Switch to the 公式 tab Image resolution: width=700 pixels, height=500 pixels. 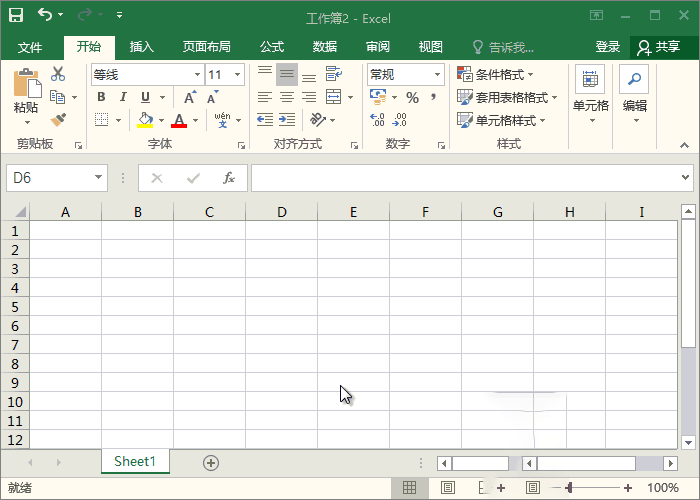tap(272, 47)
